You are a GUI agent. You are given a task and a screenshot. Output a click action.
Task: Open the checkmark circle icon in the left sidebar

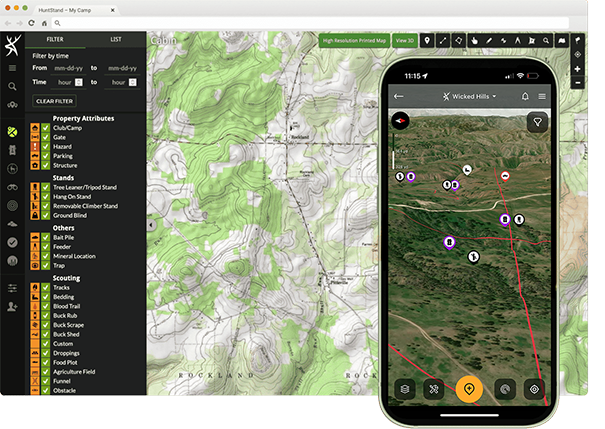coord(12,242)
